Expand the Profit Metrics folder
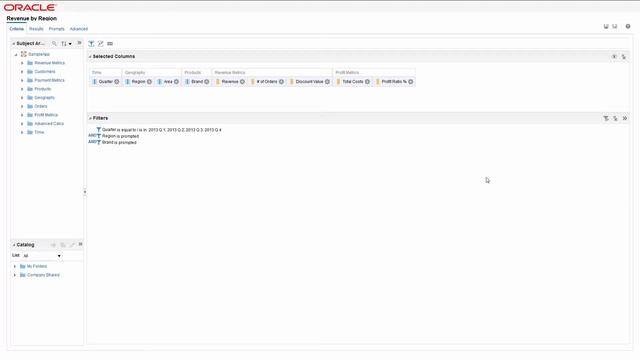The height and width of the screenshot is (360, 640). click(x=22, y=115)
